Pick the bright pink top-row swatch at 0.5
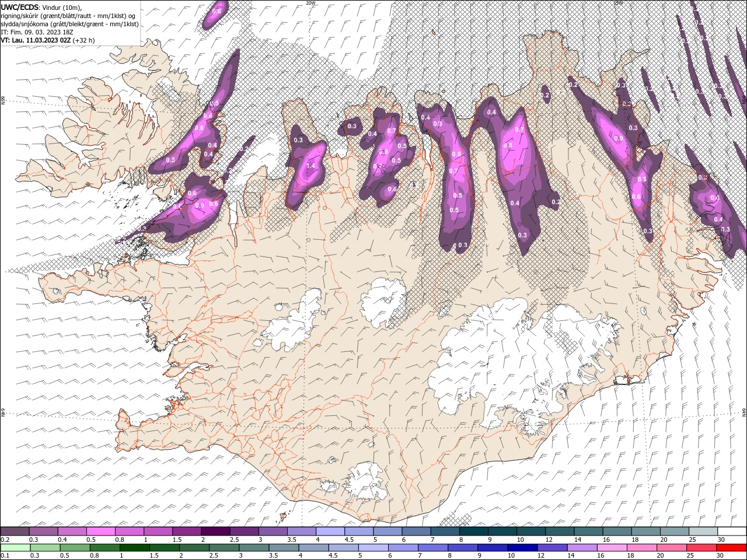Screen dimensions: 747x560 [x=100, y=531]
